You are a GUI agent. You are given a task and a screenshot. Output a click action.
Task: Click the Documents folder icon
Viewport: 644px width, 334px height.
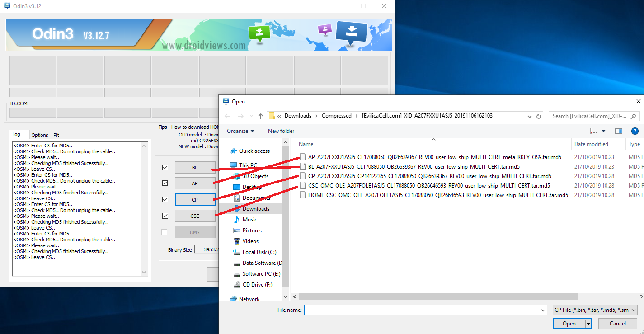tap(237, 198)
